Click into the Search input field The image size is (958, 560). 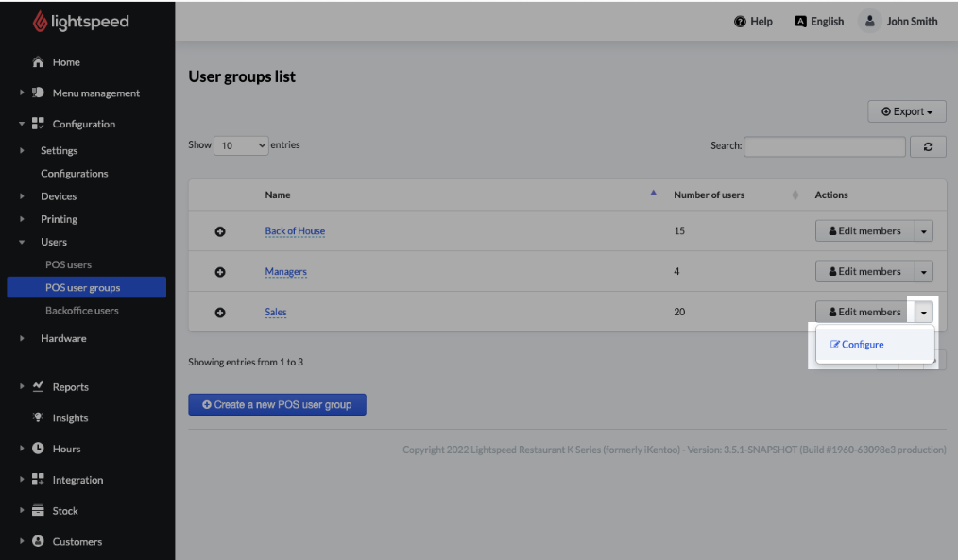click(x=824, y=146)
